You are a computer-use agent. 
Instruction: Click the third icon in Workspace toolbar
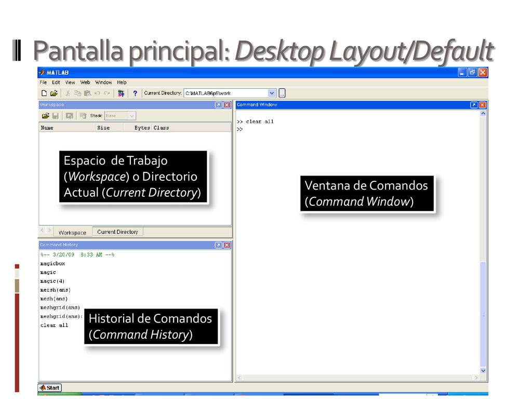click(x=70, y=116)
